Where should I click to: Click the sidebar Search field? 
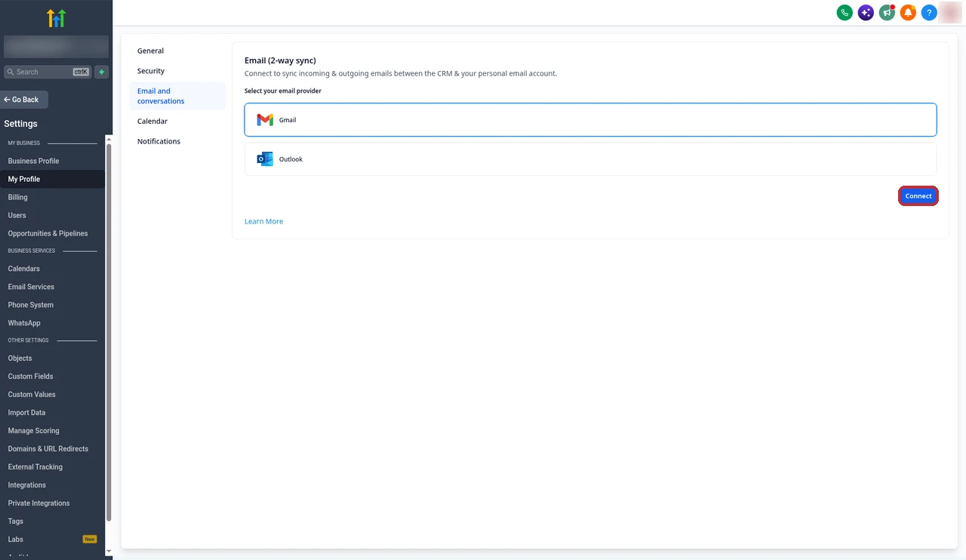click(x=48, y=72)
